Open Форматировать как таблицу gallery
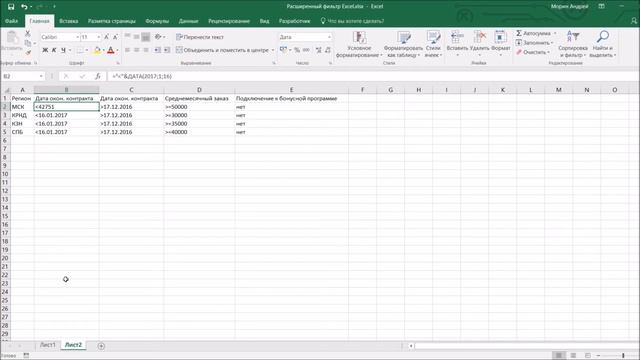Screen dimensions: 640x360 pyautogui.click(x=403, y=44)
